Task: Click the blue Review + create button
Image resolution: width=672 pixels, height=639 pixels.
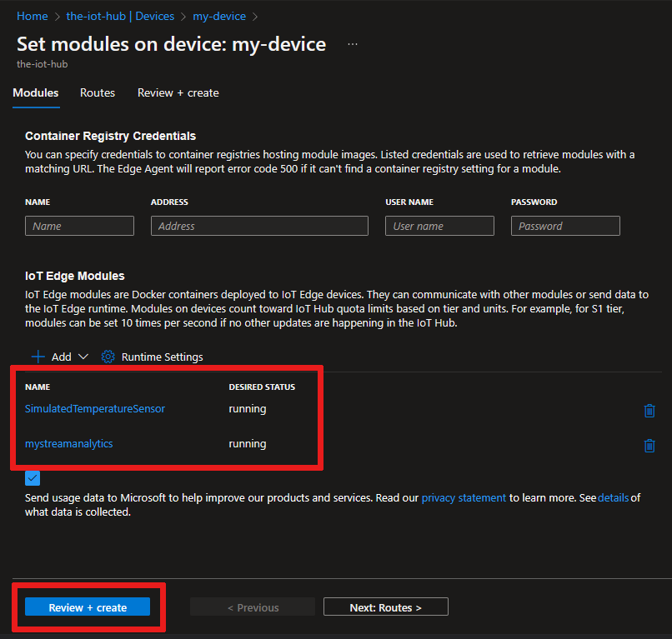Action: [x=88, y=607]
